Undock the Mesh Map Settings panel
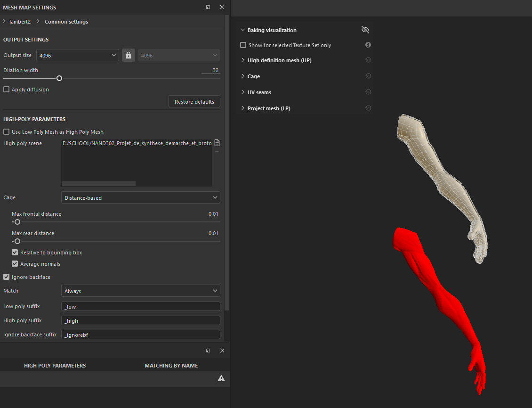532x408 pixels. [208, 7]
